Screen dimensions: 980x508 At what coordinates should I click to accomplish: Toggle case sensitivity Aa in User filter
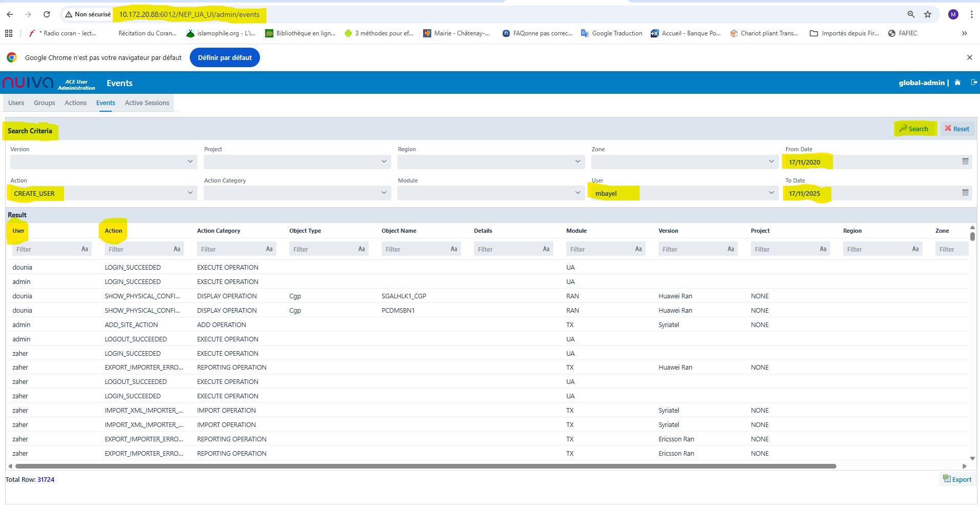click(85, 249)
